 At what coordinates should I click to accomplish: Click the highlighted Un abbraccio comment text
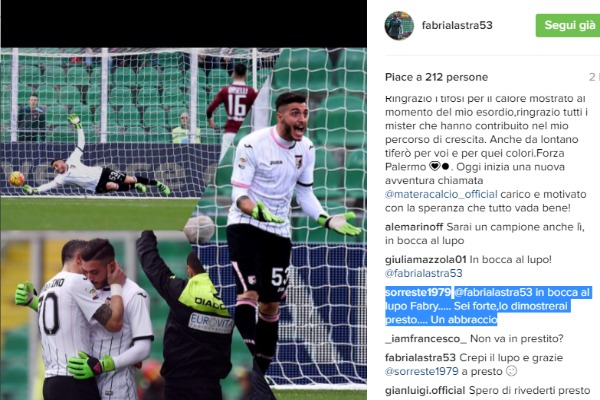[x=464, y=320]
